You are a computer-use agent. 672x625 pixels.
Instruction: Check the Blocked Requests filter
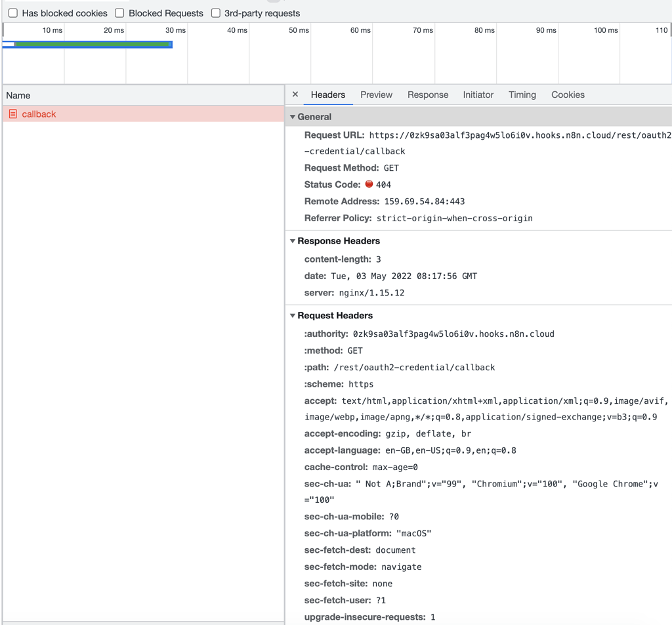[119, 13]
